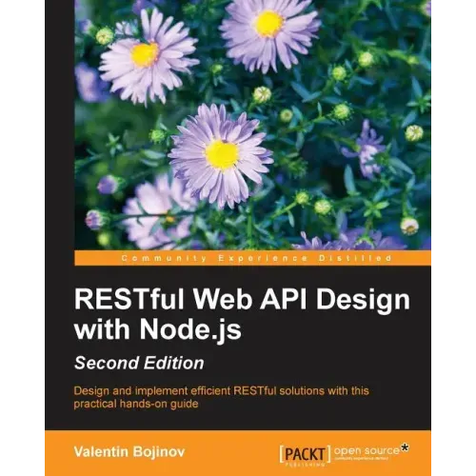Click the author name 'Valentin Bojinov'
Viewport: 476px width, 476px height.
point(129,451)
